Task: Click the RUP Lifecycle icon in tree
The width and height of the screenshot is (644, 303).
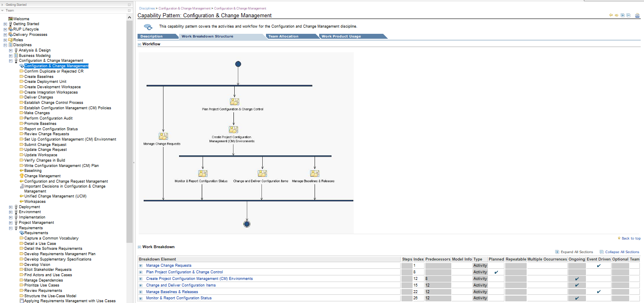Action: pyautogui.click(x=10, y=29)
